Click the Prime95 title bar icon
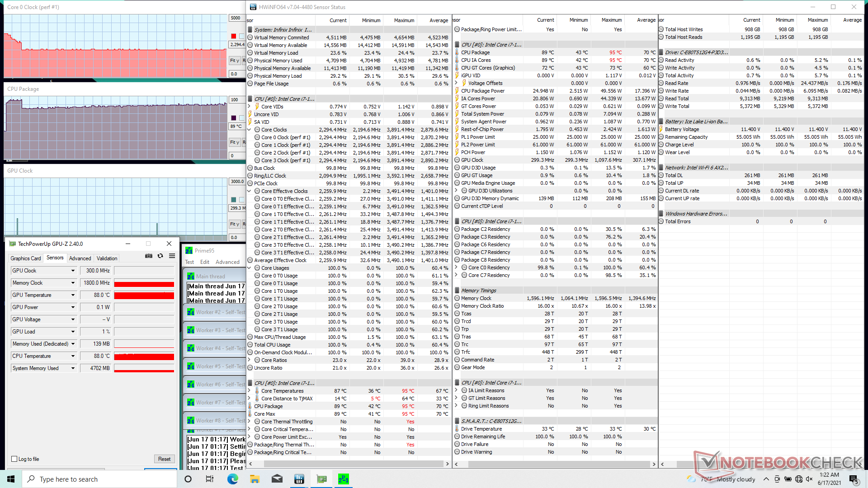This screenshot has width=868, height=488. coord(189,250)
